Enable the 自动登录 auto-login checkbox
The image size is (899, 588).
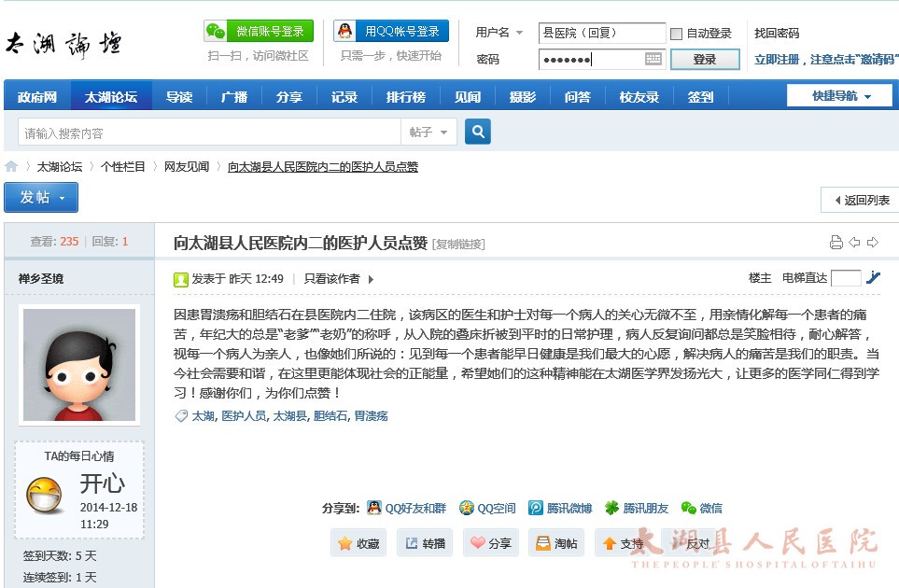click(x=676, y=34)
